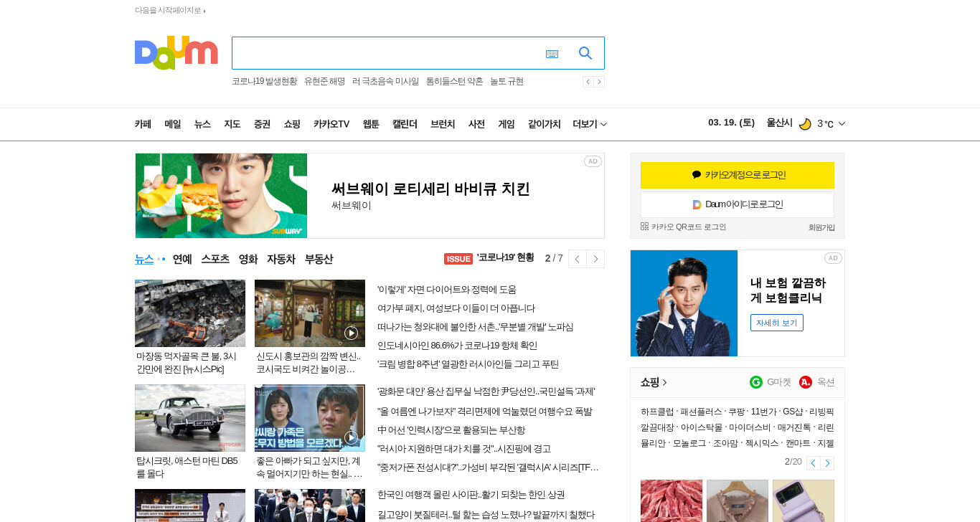The image size is (980, 522).
Task: Open the 게임 service
Action: pyautogui.click(x=507, y=124)
